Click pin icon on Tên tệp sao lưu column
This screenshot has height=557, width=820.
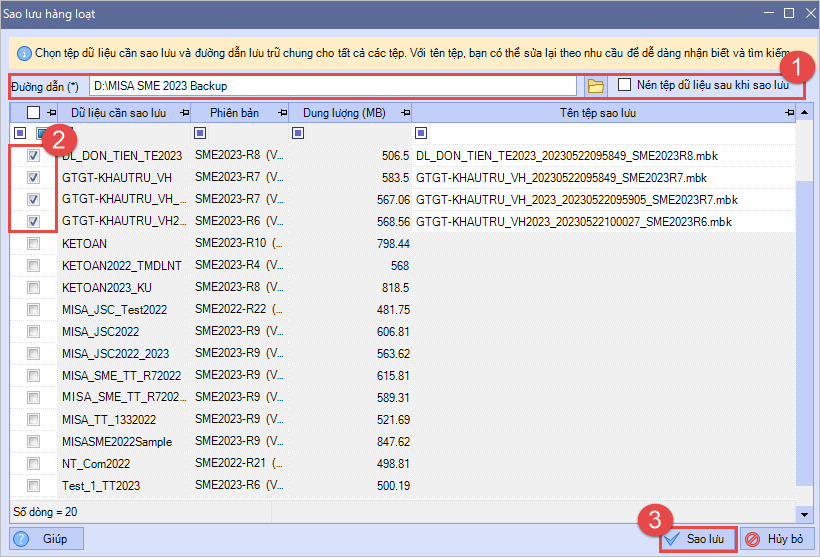(x=790, y=113)
